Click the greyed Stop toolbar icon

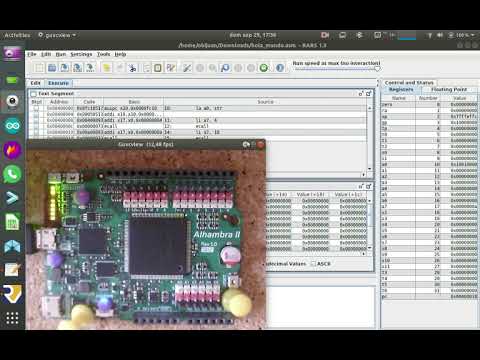click(x=251, y=68)
